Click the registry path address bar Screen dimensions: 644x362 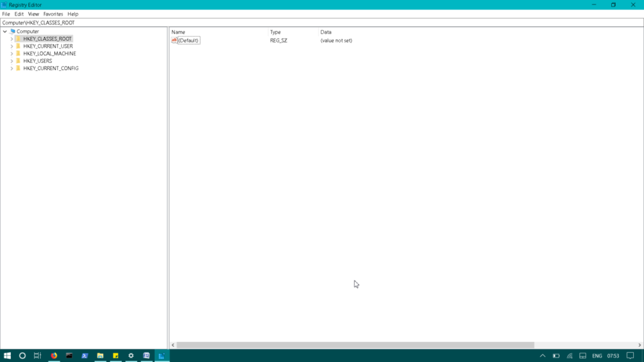(322, 23)
